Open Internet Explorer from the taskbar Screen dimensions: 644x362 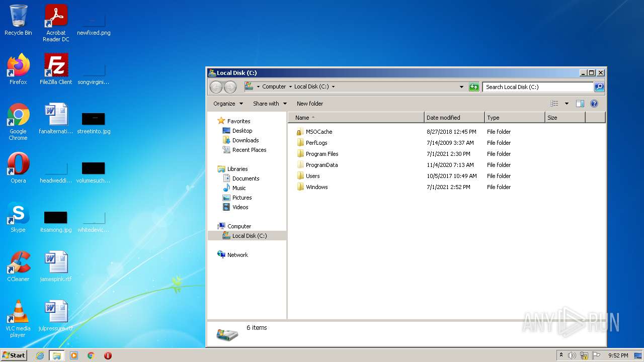coord(40,355)
